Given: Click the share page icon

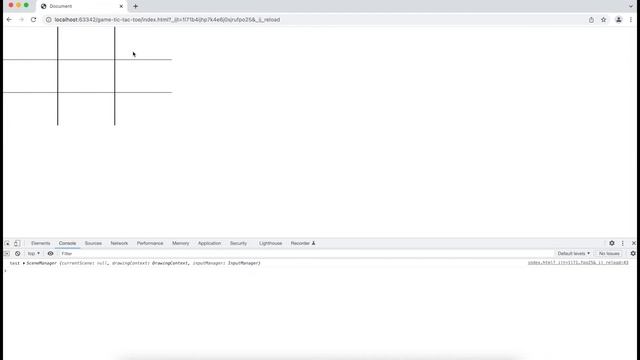Looking at the screenshot, I should coord(591,20).
